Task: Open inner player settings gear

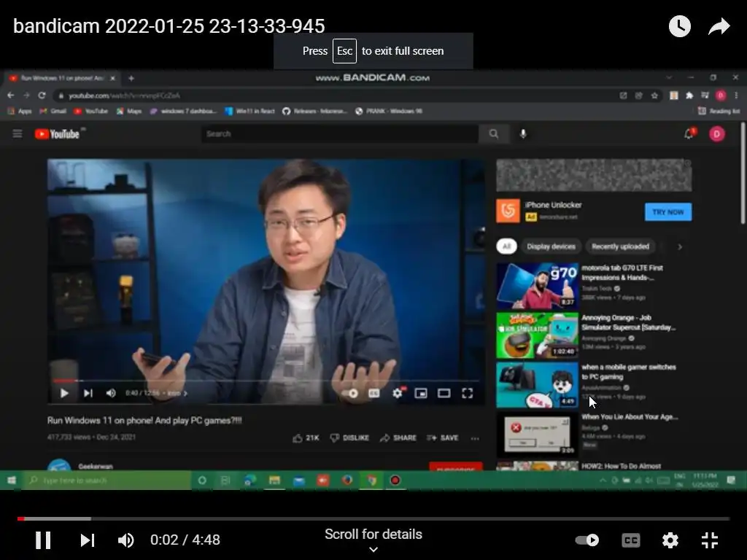Action: pyautogui.click(x=398, y=393)
